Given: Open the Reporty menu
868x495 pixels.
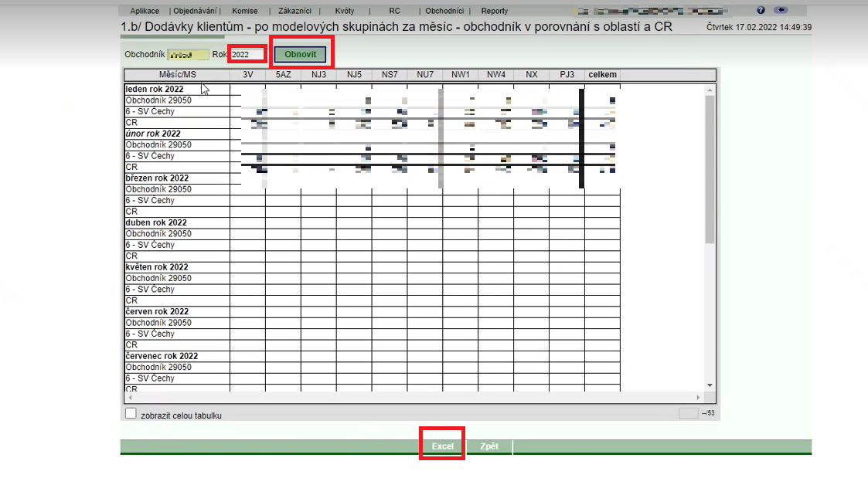Looking at the screenshot, I should tap(495, 12).
